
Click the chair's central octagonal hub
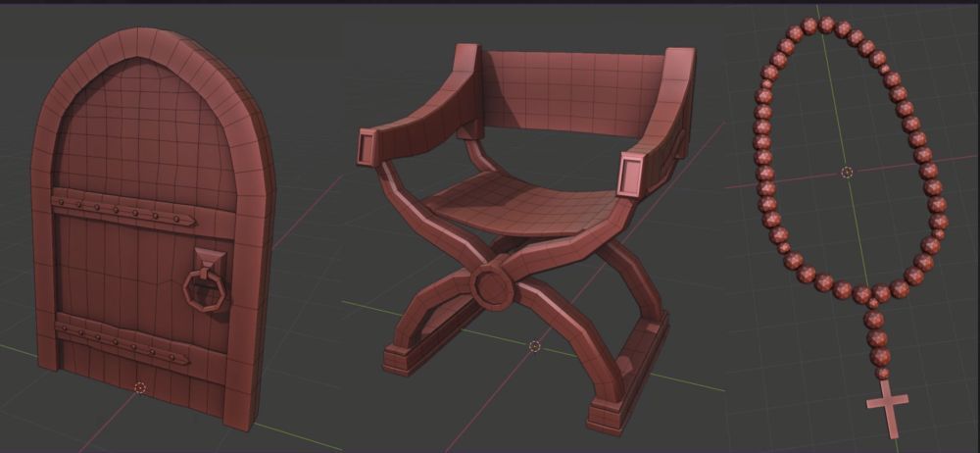pyautogui.click(x=492, y=286)
